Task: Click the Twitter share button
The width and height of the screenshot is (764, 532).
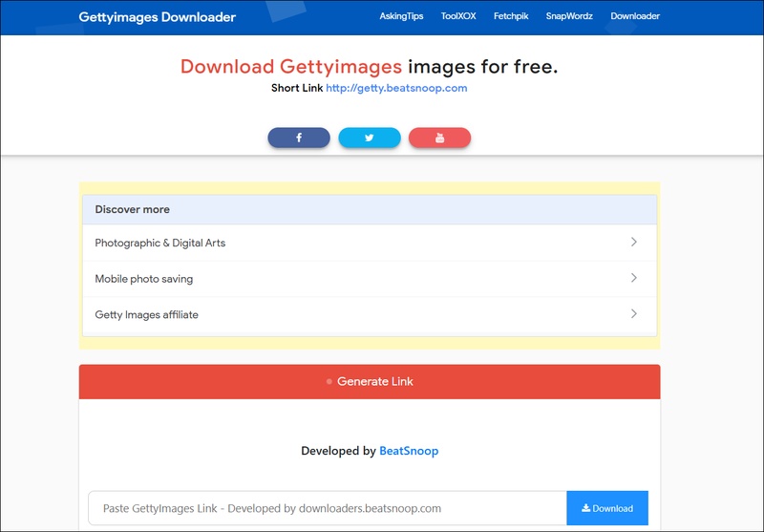Action: pyautogui.click(x=370, y=138)
